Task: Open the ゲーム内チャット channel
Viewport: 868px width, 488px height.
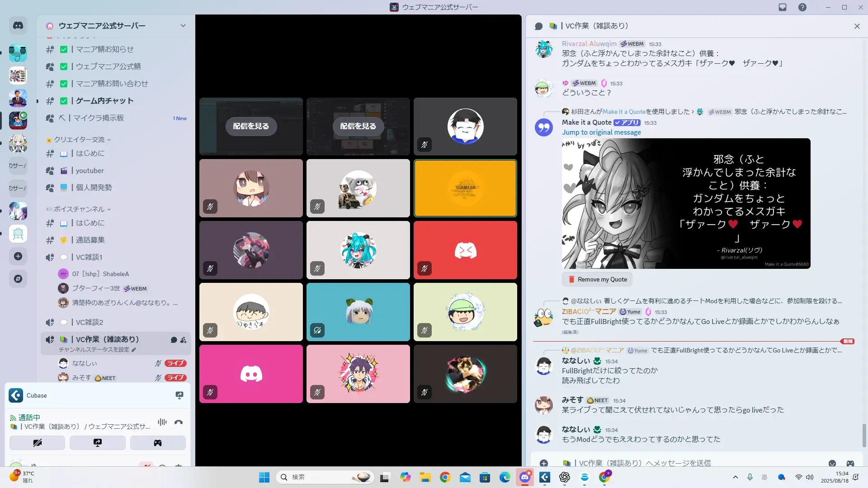Action: [104, 101]
